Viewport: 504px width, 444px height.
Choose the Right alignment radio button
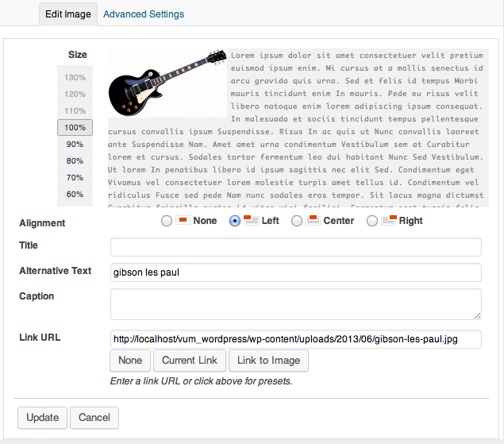click(x=372, y=221)
